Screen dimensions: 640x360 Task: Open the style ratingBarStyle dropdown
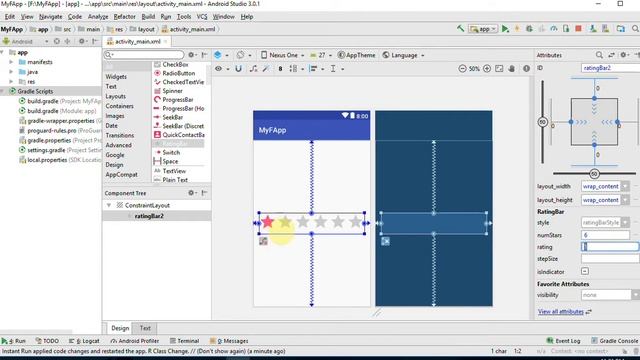pyautogui.click(x=625, y=222)
